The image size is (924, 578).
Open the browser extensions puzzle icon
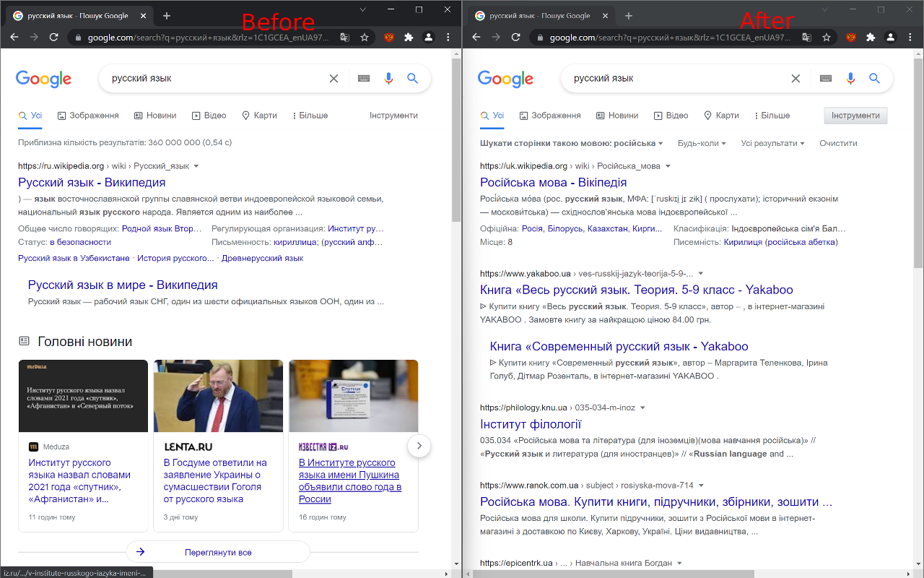409,37
